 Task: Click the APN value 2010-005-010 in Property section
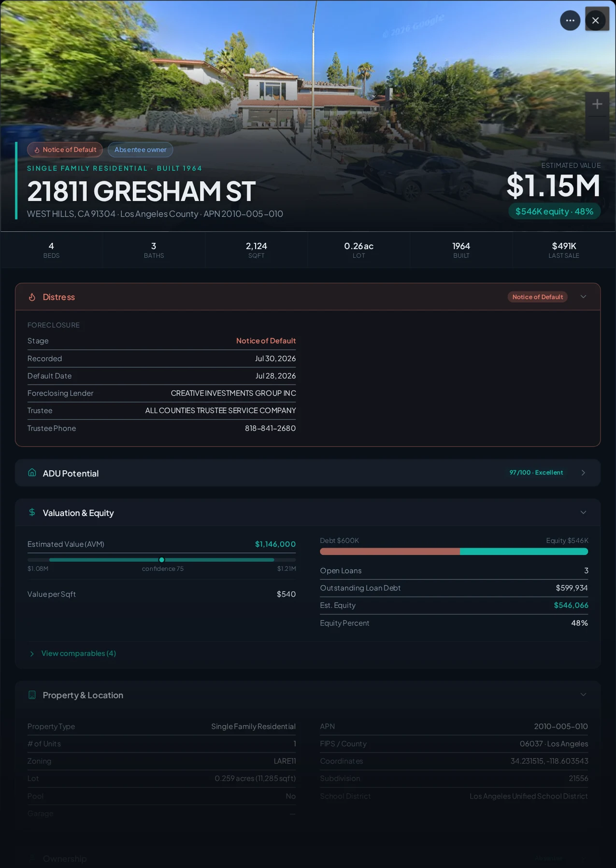[561, 727]
